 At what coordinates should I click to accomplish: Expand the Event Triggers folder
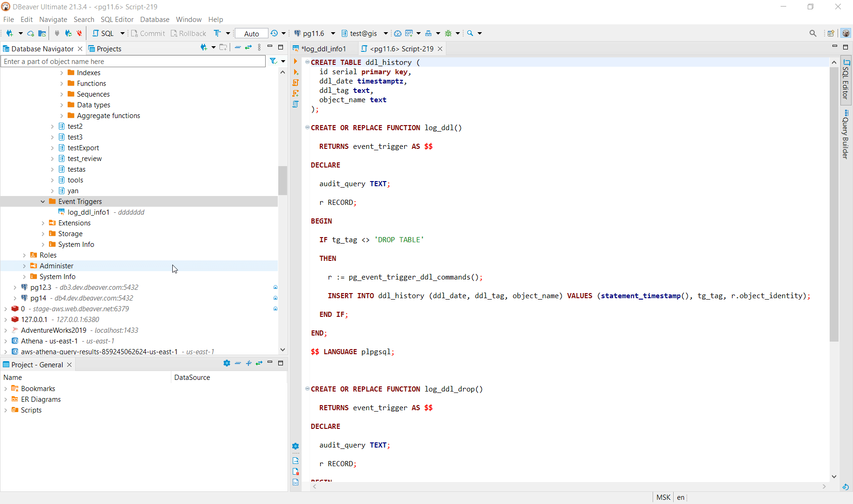[x=42, y=201]
